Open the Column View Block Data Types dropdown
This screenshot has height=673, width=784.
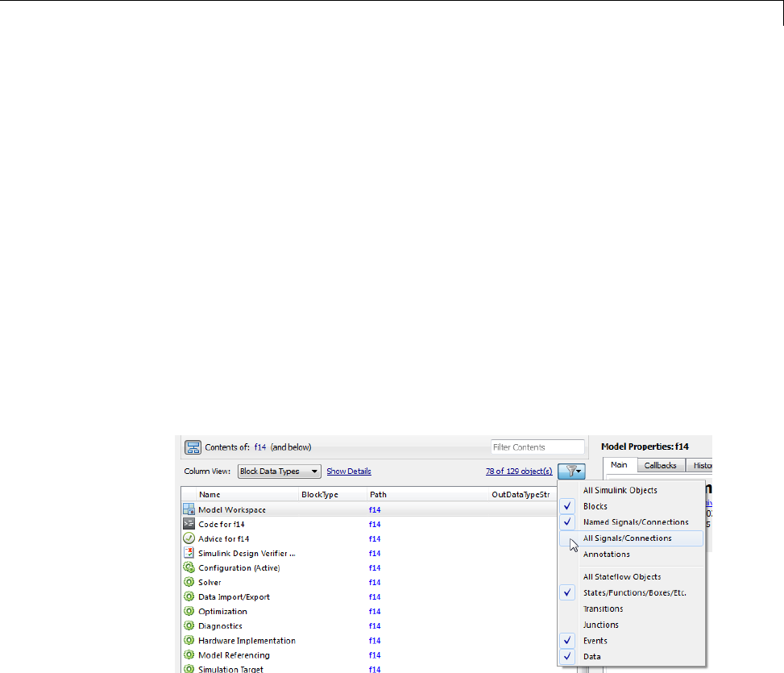click(279, 471)
